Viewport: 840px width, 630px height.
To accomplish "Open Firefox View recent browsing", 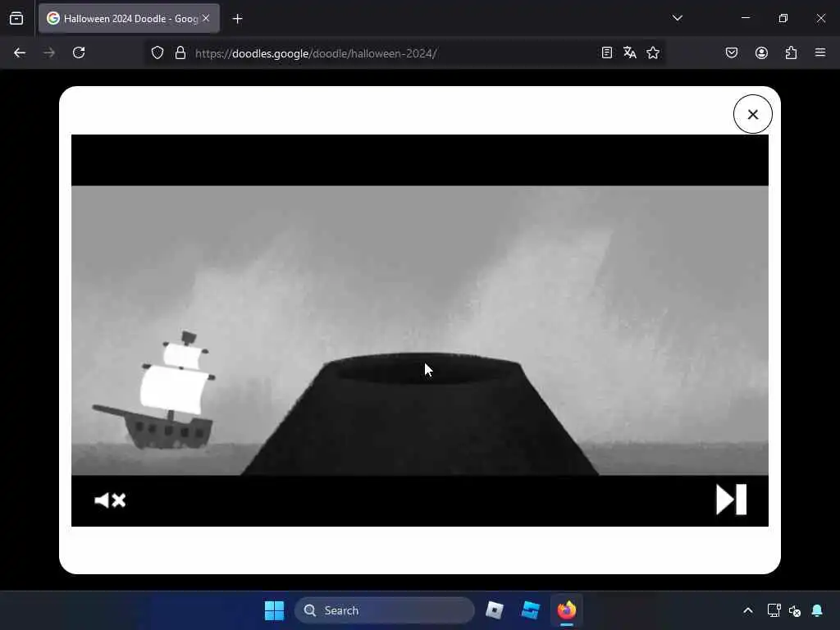I will [x=16, y=18].
